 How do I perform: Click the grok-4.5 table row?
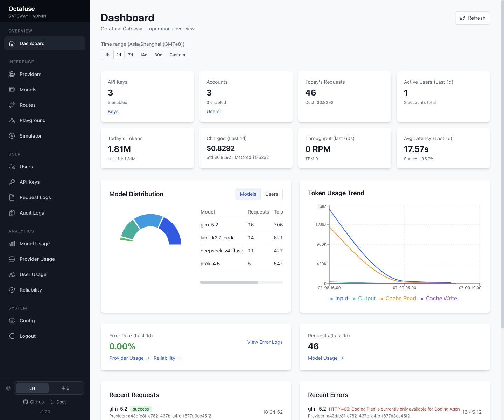coord(241,264)
